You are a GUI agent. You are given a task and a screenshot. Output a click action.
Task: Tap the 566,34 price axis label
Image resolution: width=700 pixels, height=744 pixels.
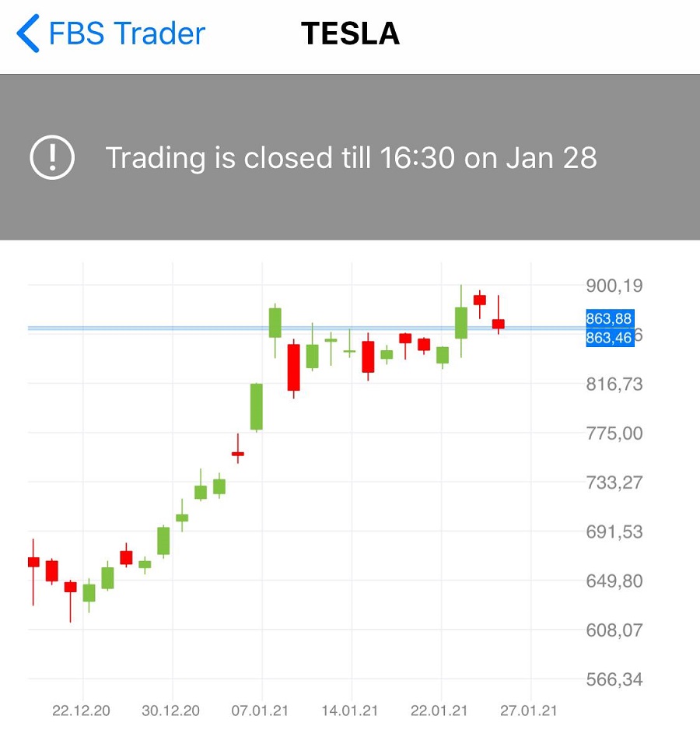(614, 680)
